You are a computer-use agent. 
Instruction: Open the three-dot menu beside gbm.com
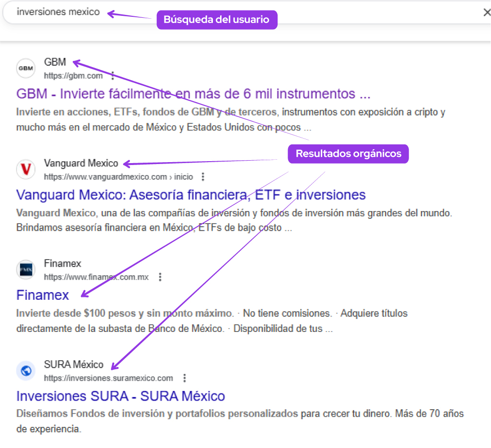[x=113, y=76]
